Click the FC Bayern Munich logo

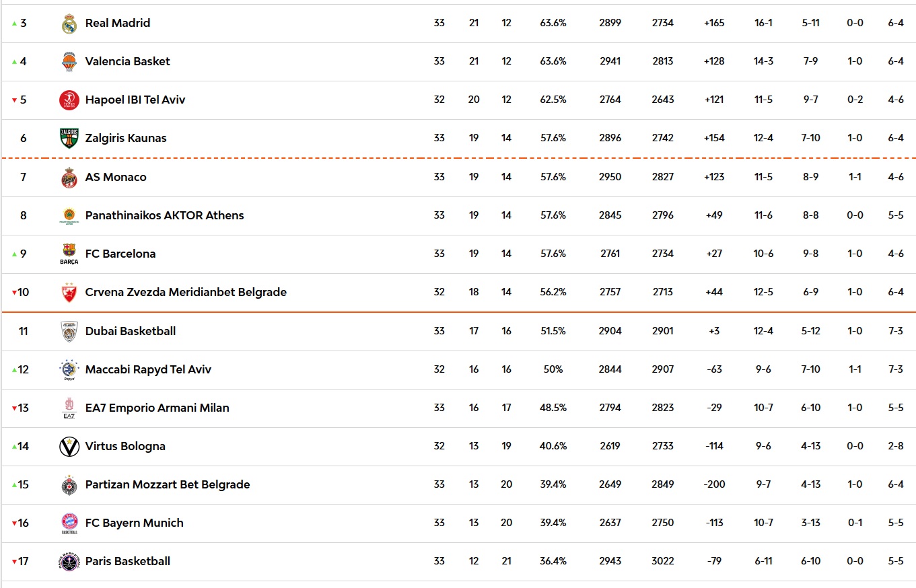pyautogui.click(x=69, y=523)
